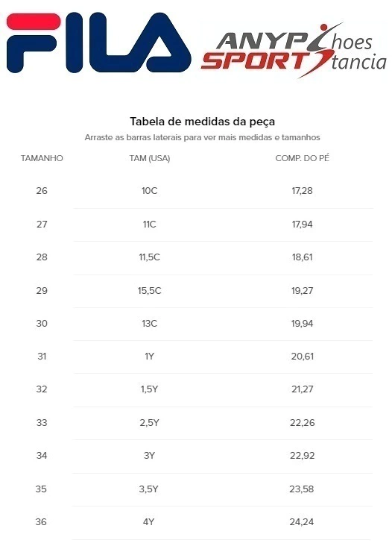This screenshot has width=392, height=549.
Task: Click the 15,5C US size cell
Action: 150,291
